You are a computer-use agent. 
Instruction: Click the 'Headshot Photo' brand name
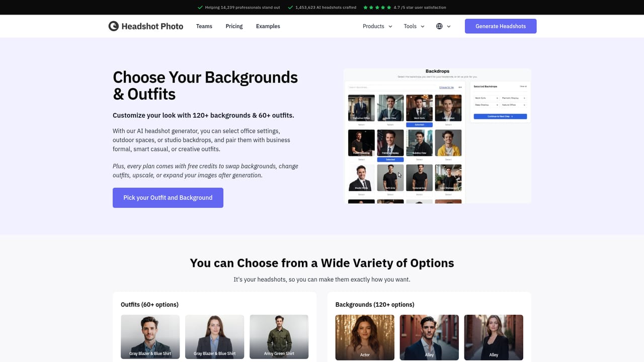[x=152, y=26]
